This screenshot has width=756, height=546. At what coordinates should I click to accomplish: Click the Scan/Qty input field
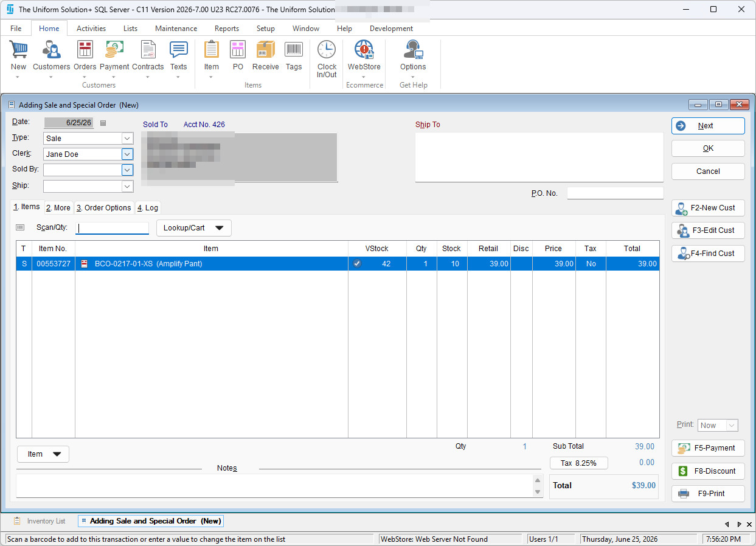tap(112, 228)
